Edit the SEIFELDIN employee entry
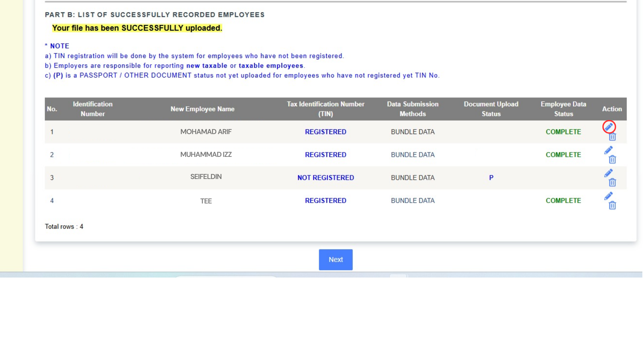Image resolution: width=644 pixels, height=362 pixels. (x=608, y=173)
